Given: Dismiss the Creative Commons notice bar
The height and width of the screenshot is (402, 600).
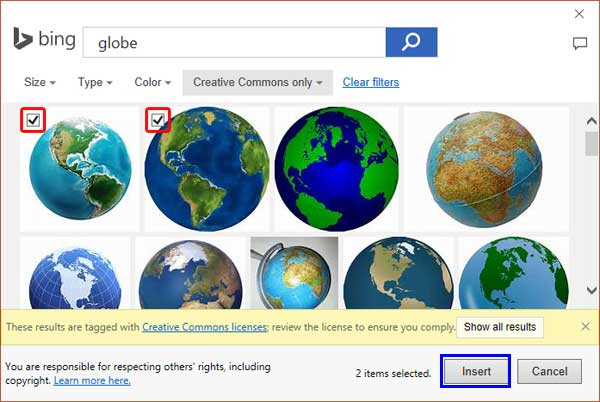Looking at the screenshot, I should (x=585, y=327).
